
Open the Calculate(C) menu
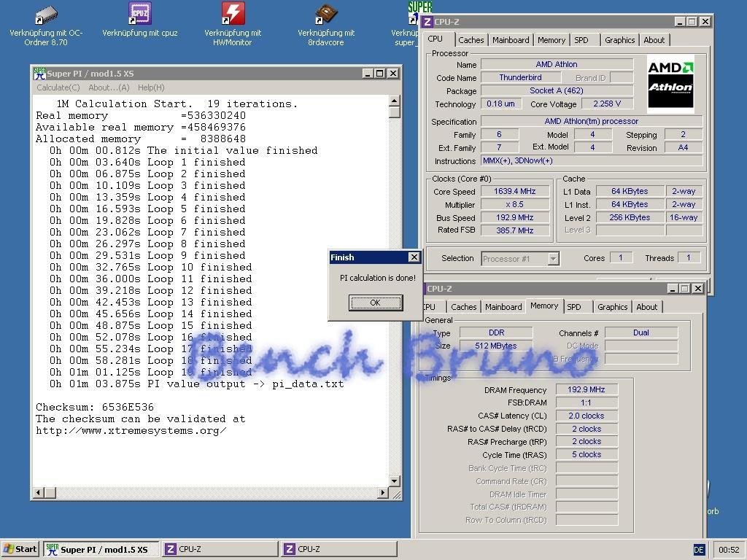58,87
